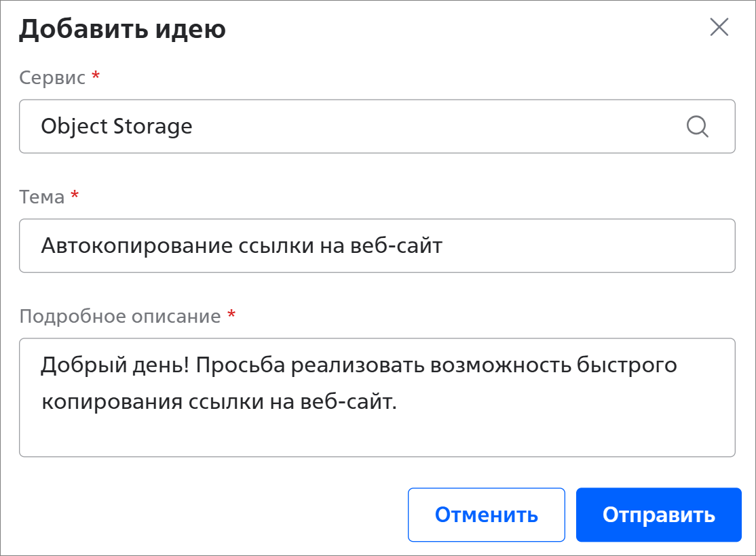Close the Добавить идею dialog
Screen dimensions: 756x556
point(719,27)
